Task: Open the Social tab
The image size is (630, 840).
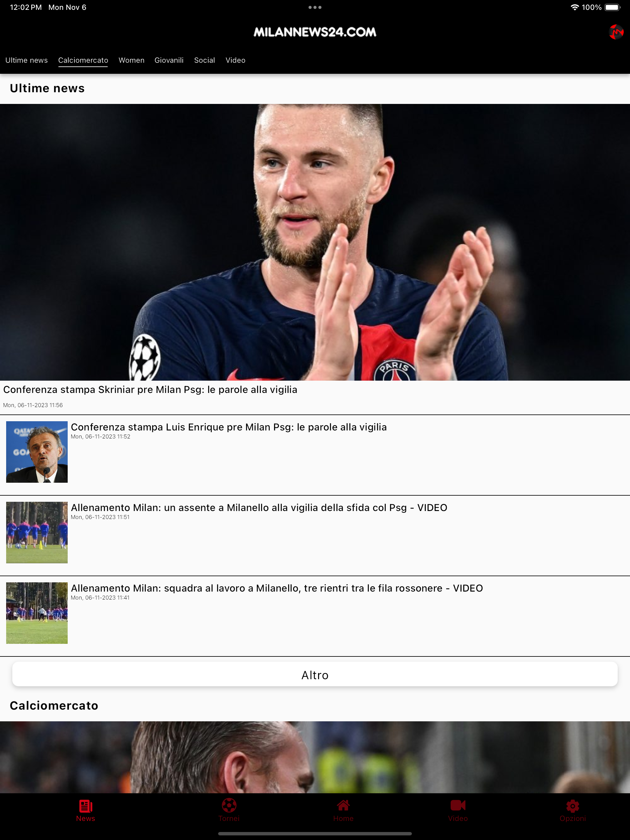Action: pos(205,60)
